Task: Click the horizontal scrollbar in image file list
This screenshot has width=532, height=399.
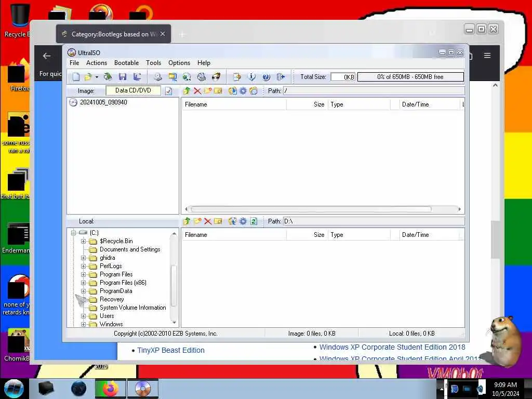Action: [x=311, y=209]
